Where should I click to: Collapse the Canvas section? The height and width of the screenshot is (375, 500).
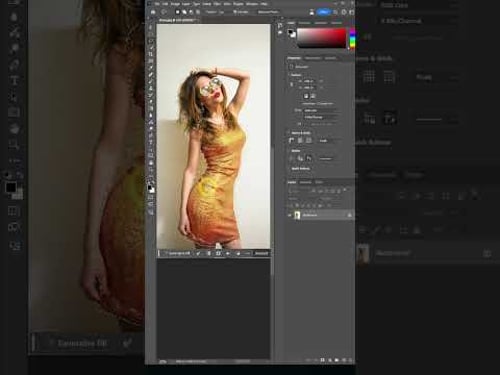289,75
